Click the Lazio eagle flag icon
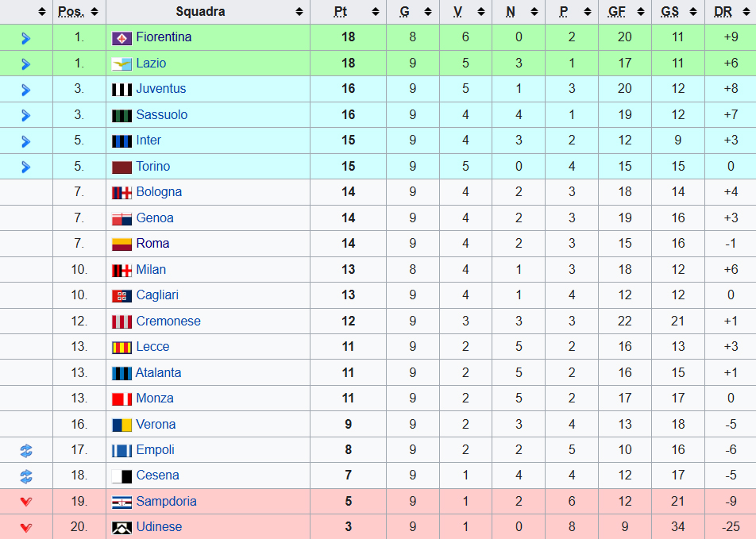This screenshot has height=539, width=756. point(121,64)
